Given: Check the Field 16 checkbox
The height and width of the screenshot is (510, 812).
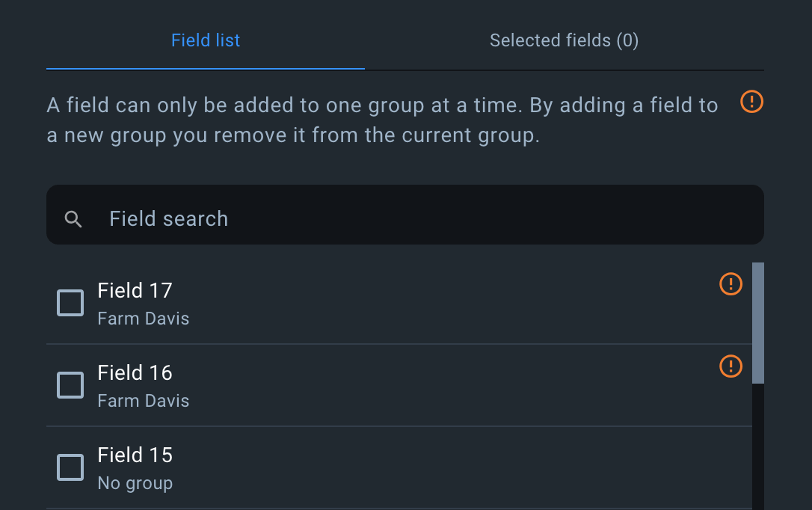Looking at the screenshot, I should click(x=70, y=384).
